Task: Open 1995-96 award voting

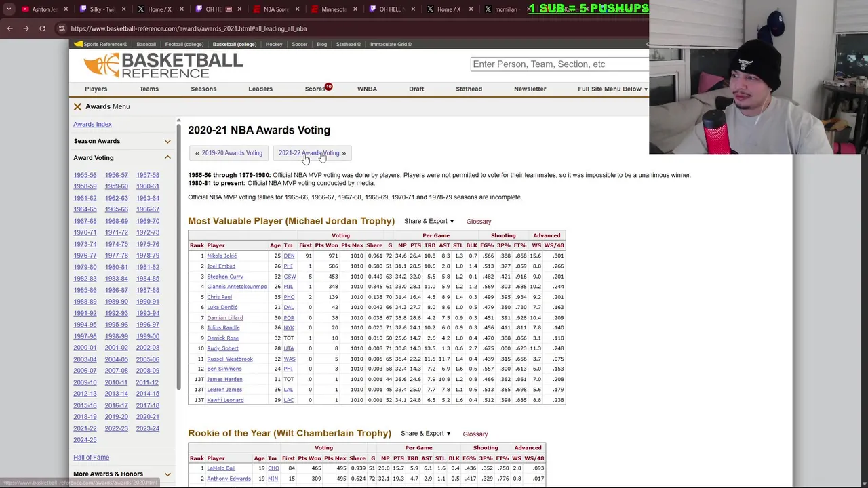Action: 116,325
